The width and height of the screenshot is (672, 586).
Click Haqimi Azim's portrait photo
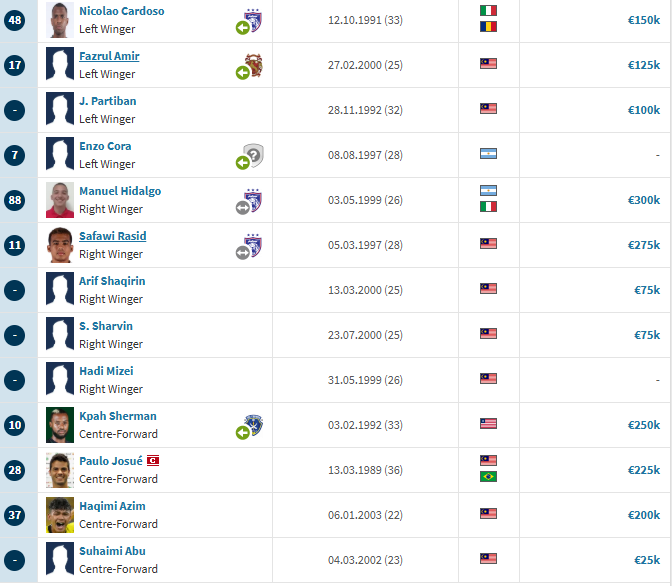point(60,515)
